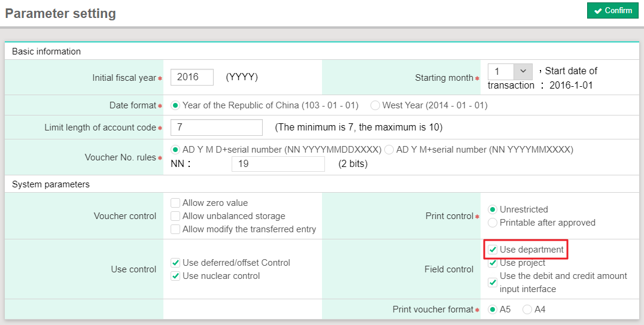Enable Allow zero value checkbox
This screenshot has width=644, height=325.
point(175,203)
